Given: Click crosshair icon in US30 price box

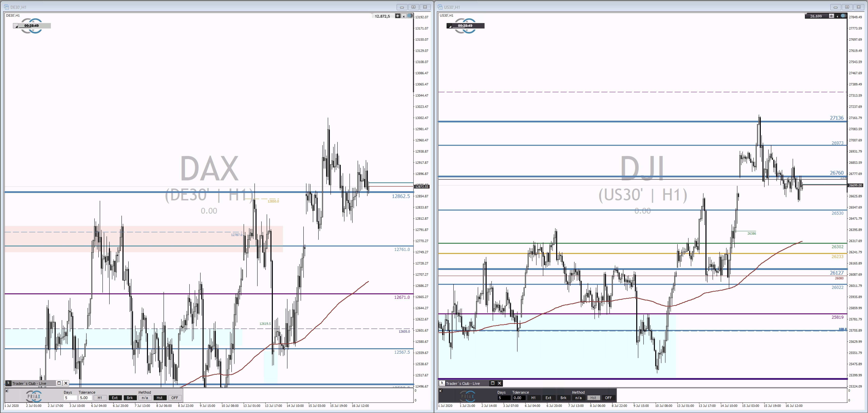Looking at the screenshot, I should (832, 16).
